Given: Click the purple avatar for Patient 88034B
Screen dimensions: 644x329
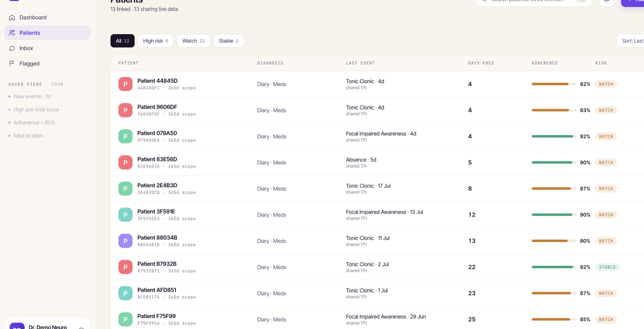Looking at the screenshot, I should pyautogui.click(x=125, y=241).
